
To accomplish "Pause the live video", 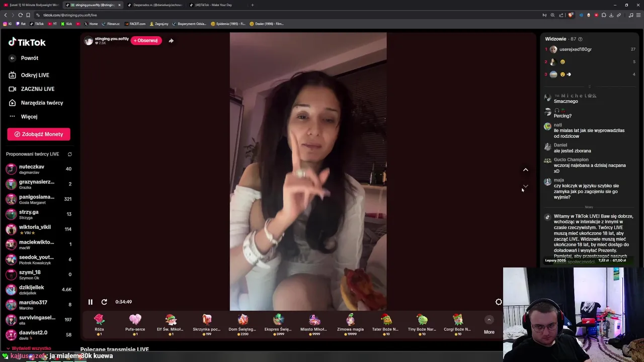I will click(x=90, y=302).
